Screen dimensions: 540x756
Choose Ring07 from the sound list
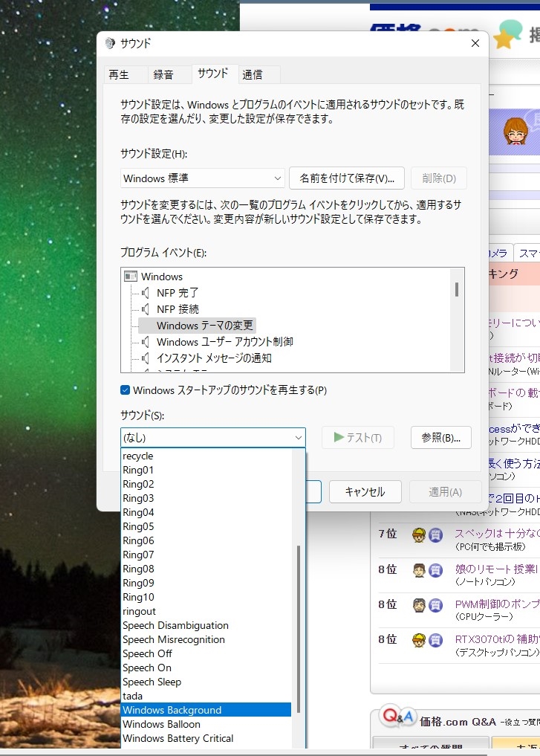[x=206, y=555]
